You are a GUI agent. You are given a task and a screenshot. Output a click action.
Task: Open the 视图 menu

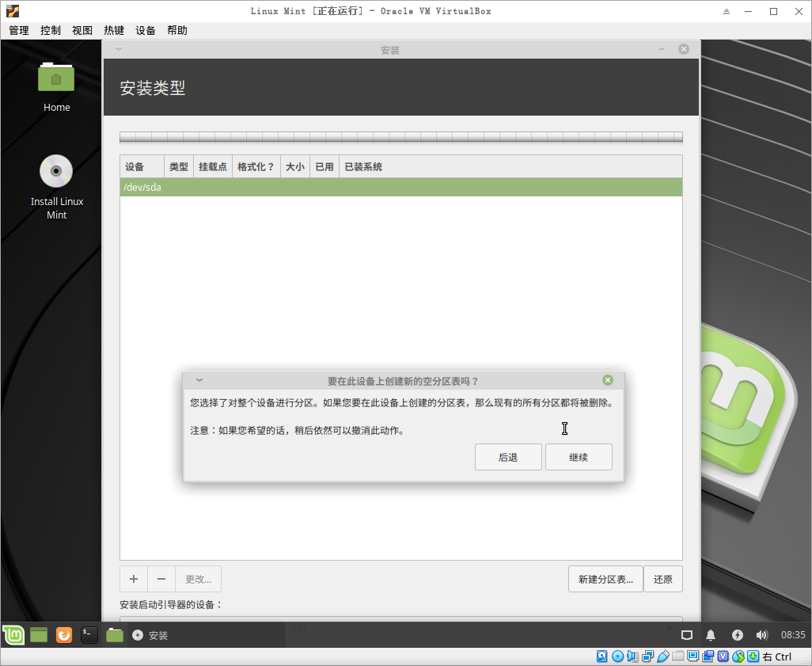pos(82,30)
